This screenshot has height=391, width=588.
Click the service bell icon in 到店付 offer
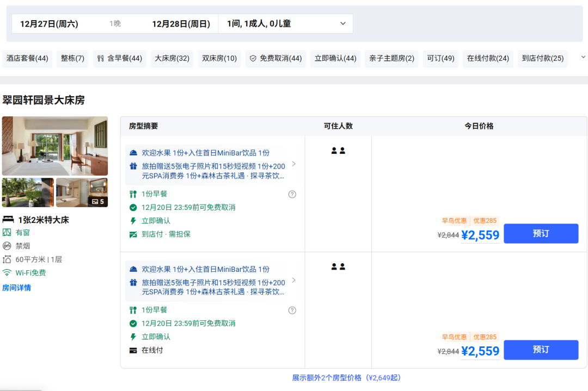[x=133, y=153]
